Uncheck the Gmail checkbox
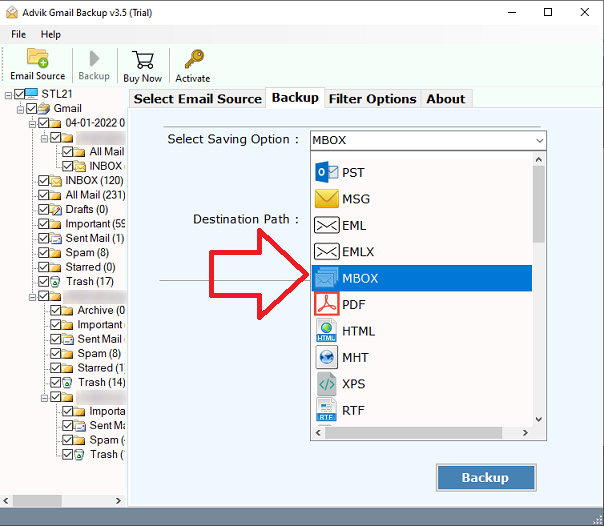Image resolution: width=604 pixels, height=526 pixels. [32, 108]
